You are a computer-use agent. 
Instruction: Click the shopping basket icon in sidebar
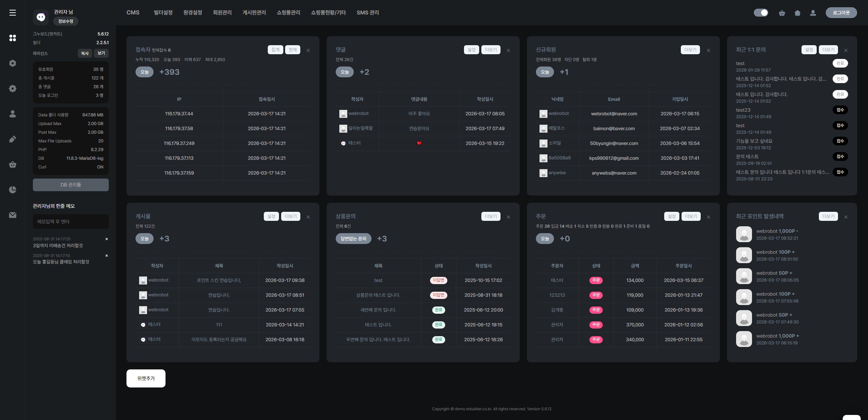click(13, 165)
